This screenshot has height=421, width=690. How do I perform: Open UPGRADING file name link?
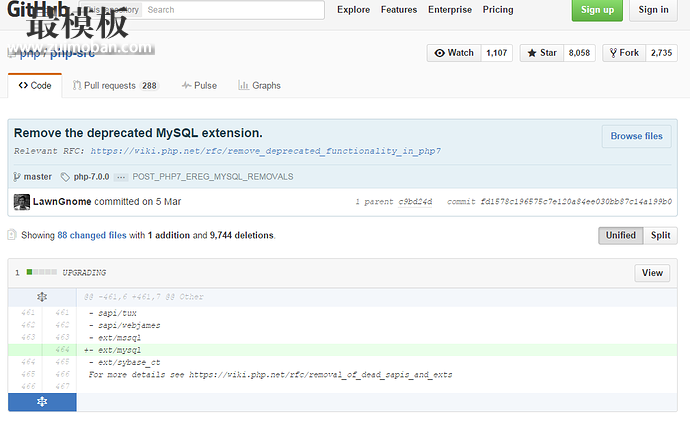[84, 273]
